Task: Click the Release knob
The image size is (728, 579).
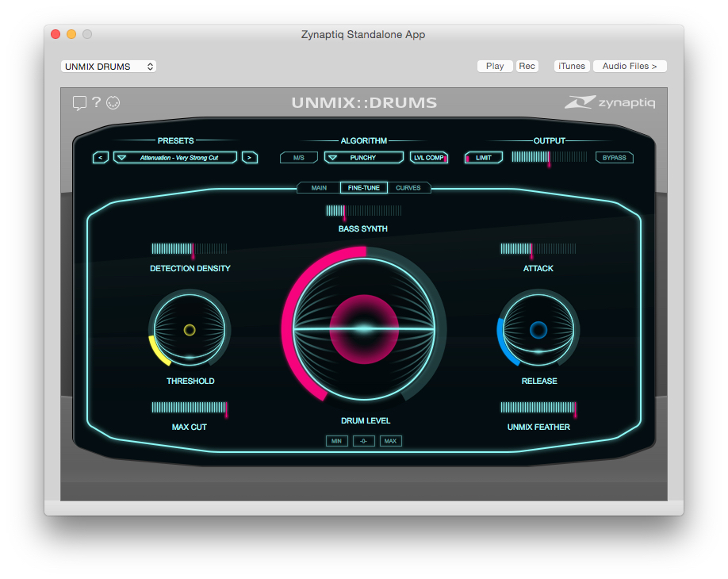Action: pyautogui.click(x=538, y=330)
